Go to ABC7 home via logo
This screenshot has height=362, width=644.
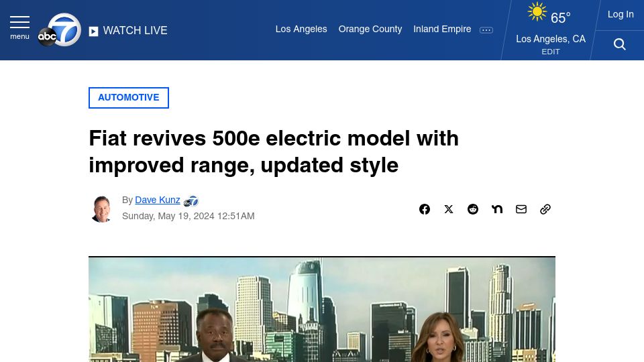coord(60,30)
